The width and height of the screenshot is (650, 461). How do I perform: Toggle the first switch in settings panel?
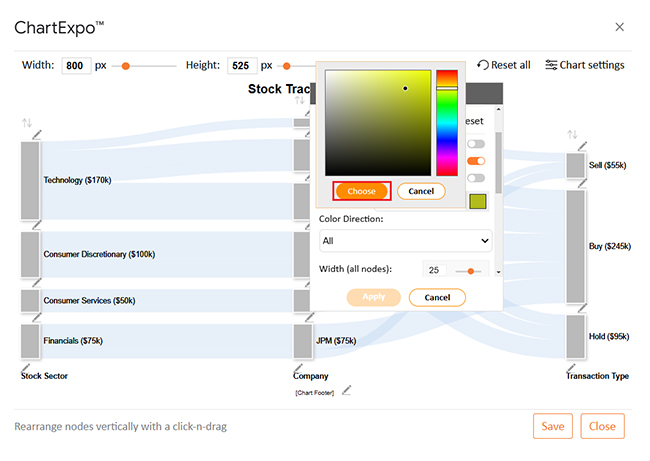click(476, 144)
